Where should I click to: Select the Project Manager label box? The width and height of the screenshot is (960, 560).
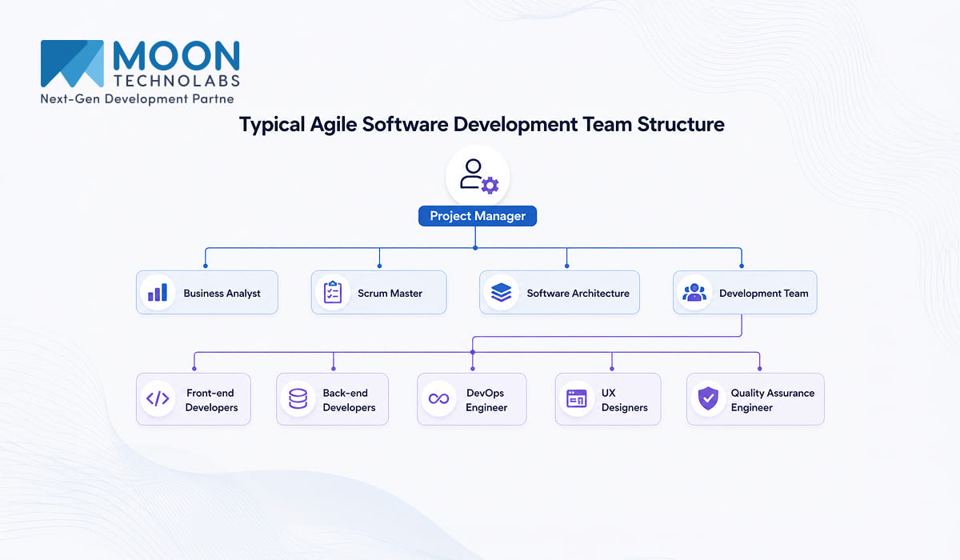point(478,216)
